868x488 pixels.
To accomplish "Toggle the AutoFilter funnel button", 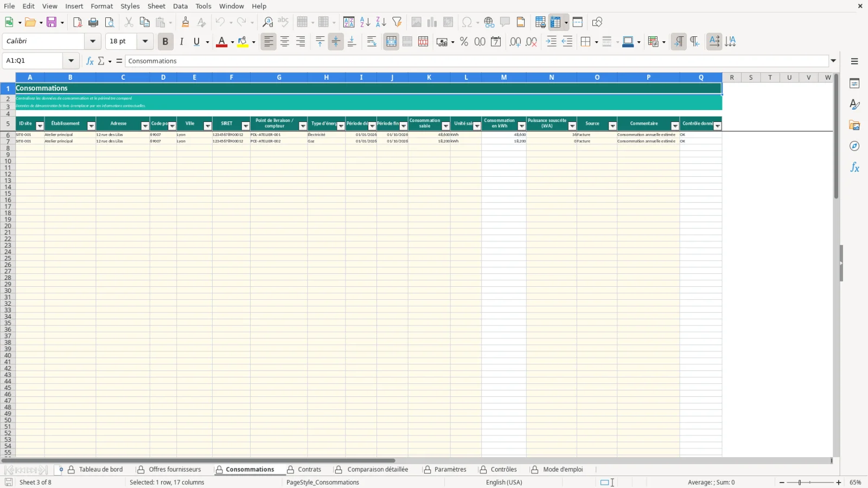I will click(x=397, y=22).
